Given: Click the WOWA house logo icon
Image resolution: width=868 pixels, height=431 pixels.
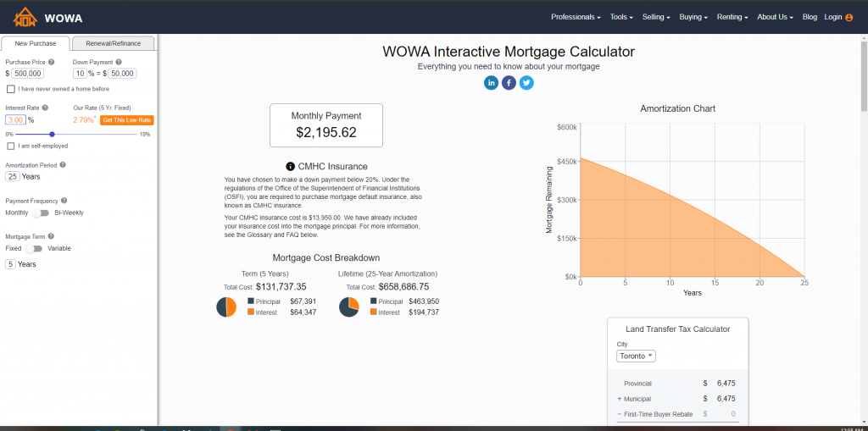Looking at the screenshot, I should point(23,17).
